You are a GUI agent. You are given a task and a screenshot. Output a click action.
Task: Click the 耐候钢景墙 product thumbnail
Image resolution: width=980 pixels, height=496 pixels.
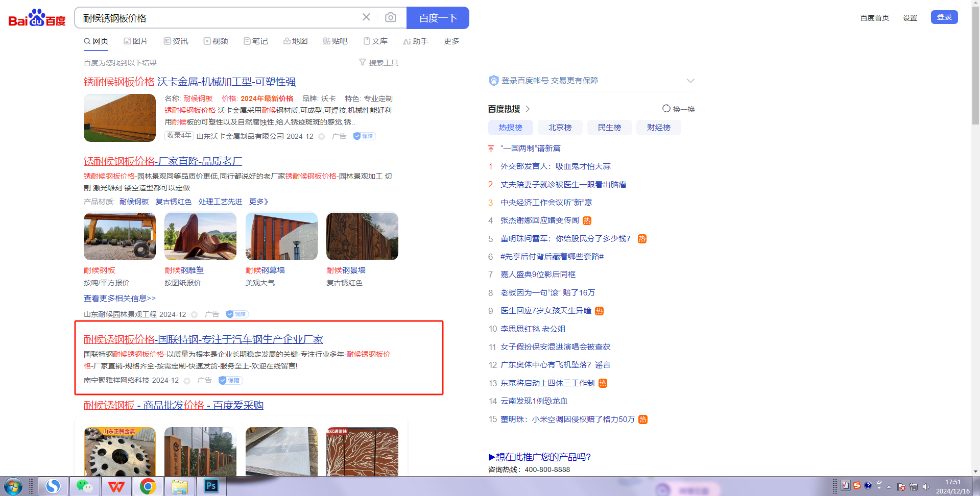362,236
